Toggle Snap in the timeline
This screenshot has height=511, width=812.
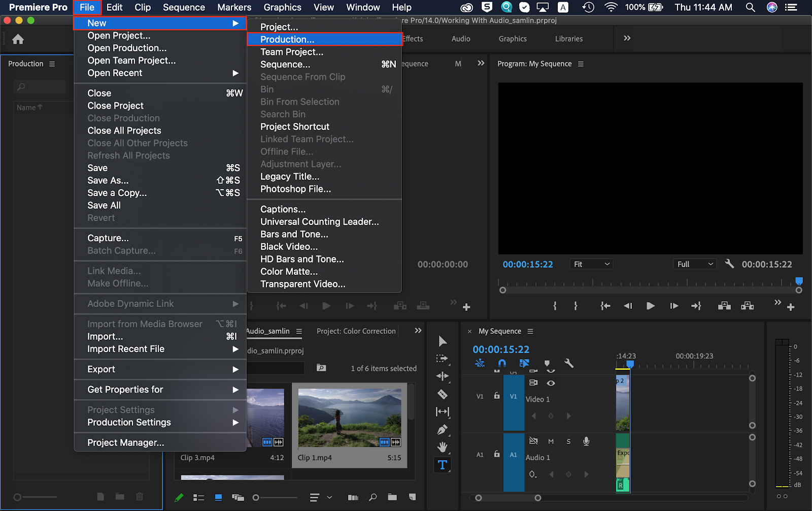pos(502,363)
